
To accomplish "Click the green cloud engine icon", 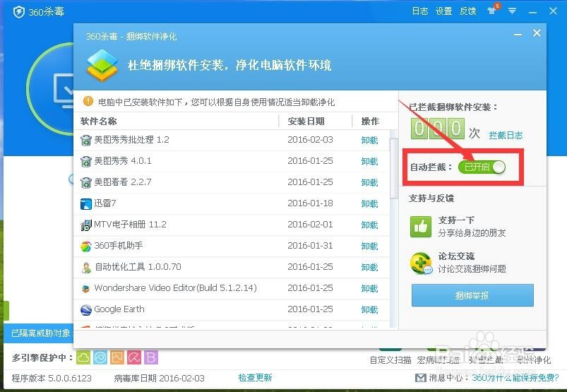I will (83, 357).
